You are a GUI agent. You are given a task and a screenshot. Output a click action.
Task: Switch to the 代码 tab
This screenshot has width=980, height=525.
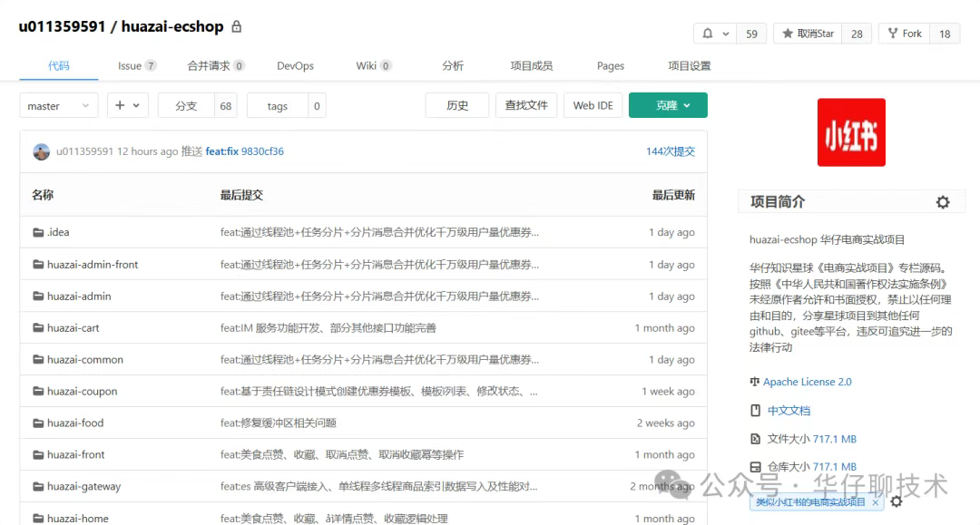[x=59, y=65]
